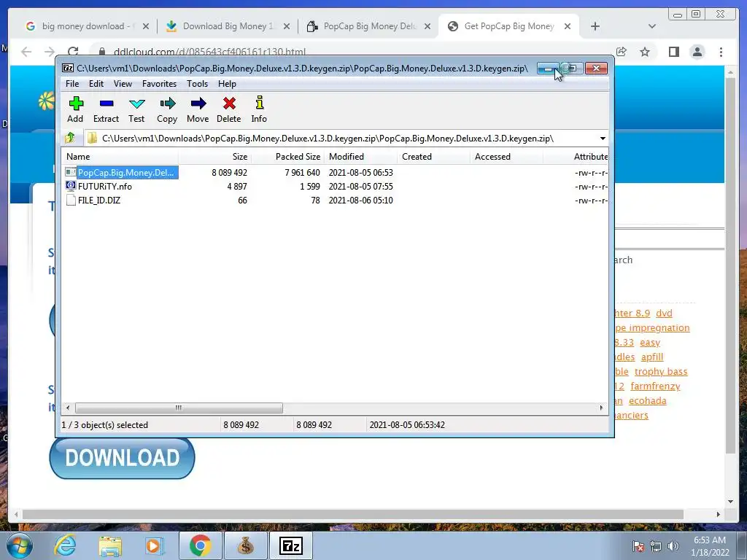Click the 2021-08-05 07:55 modified date

(x=360, y=186)
